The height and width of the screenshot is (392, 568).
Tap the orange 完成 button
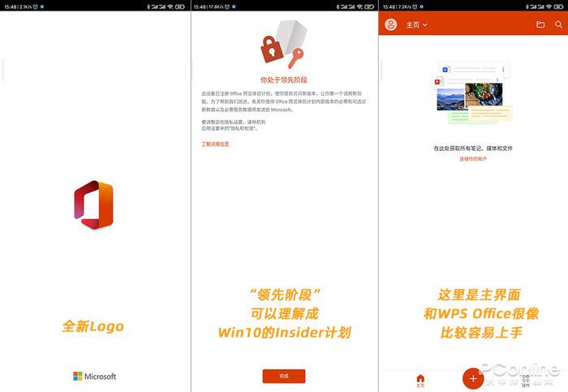(x=284, y=376)
